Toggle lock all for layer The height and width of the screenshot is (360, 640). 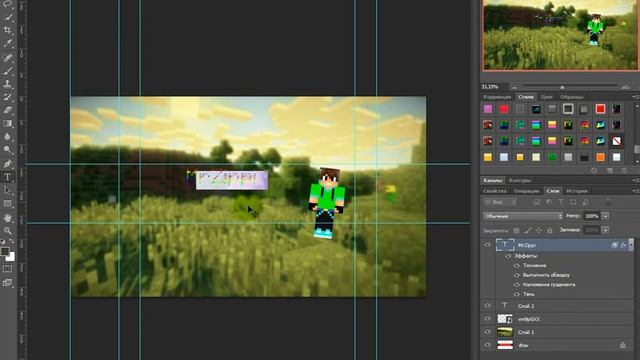tap(550, 230)
